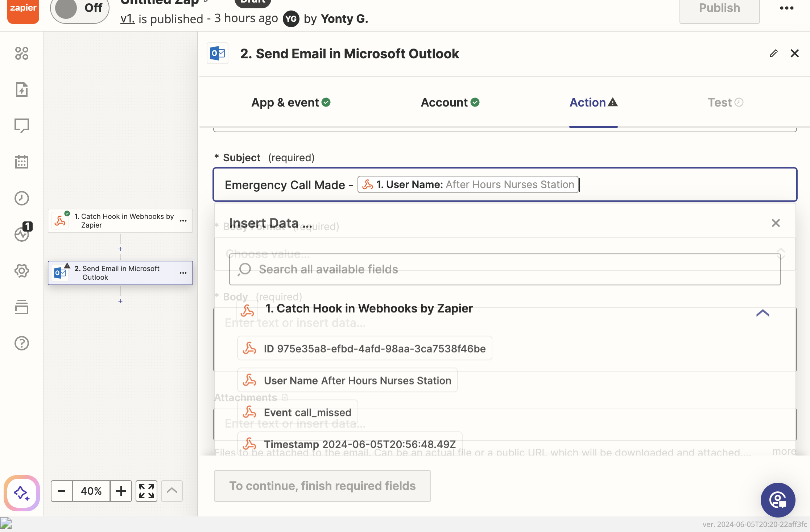Open the help question mark icon
Image resolution: width=810 pixels, height=532 pixels.
click(22, 343)
